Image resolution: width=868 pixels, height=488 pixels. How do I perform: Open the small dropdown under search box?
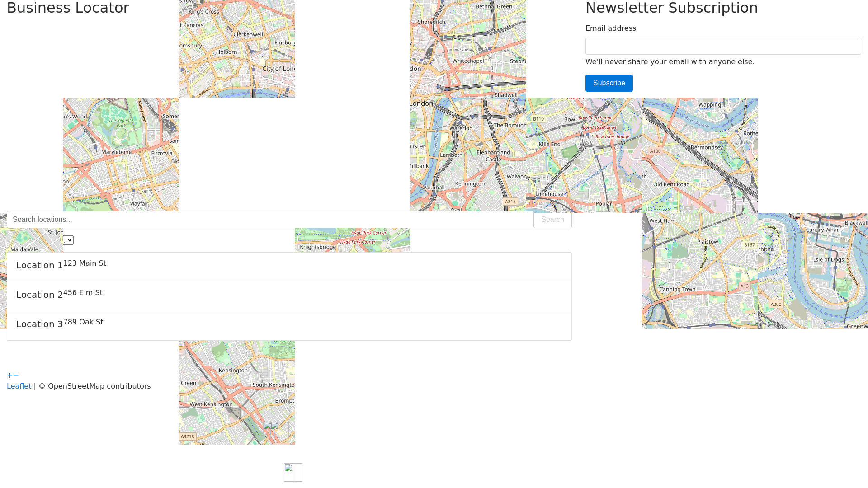[68, 240]
